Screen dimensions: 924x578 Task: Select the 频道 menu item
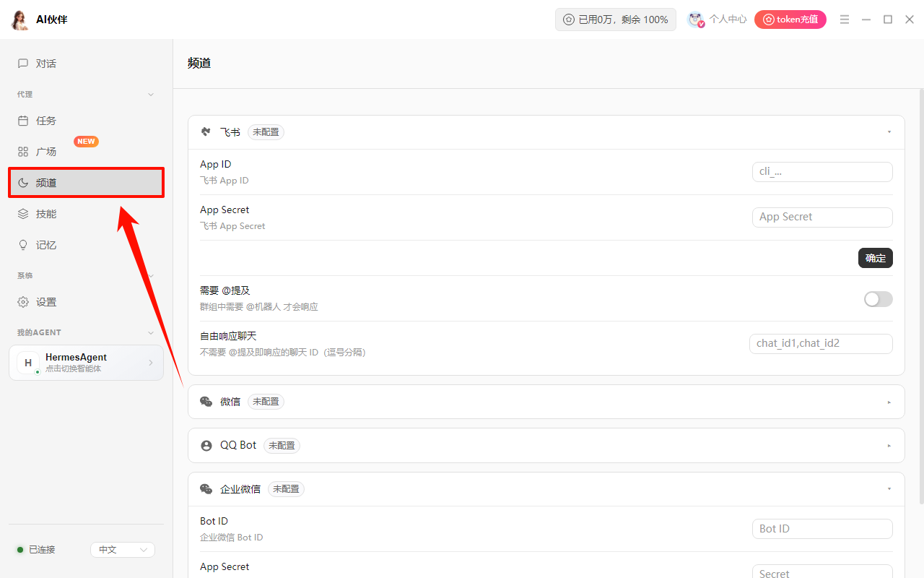(x=87, y=183)
